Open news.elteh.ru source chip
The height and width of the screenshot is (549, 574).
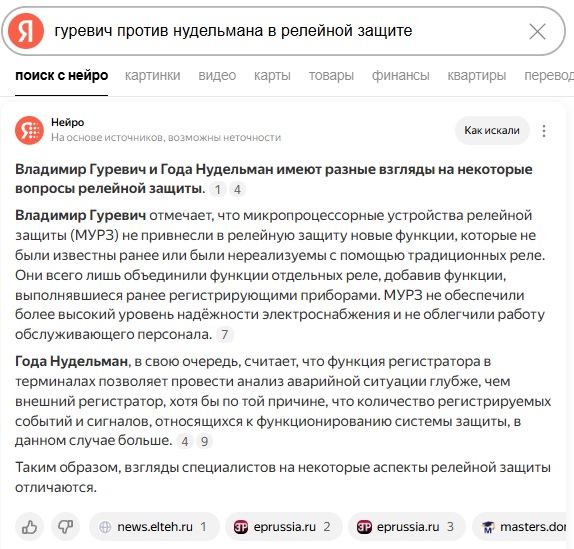[154, 527]
